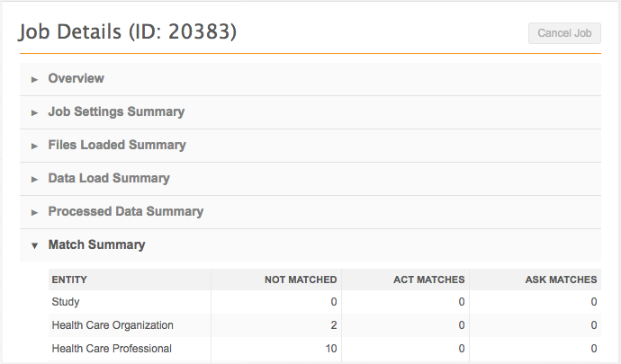Collapse the Match Summary triangle

pyautogui.click(x=34, y=245)
